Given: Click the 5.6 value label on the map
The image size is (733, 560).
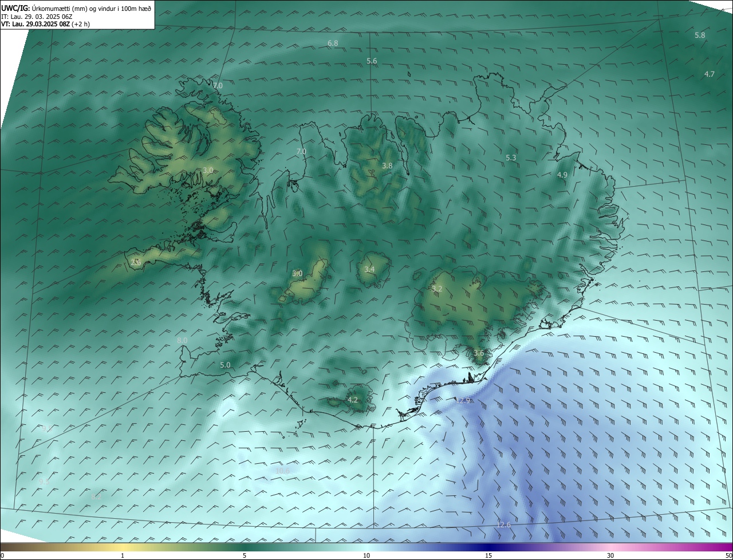Looking at the screenshot, I should (x=372, y=61).
